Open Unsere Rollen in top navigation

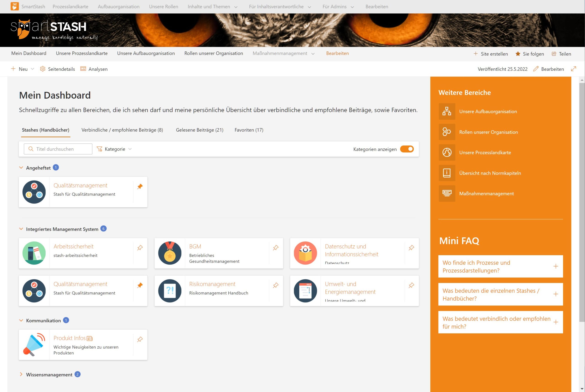coord(164,6)
